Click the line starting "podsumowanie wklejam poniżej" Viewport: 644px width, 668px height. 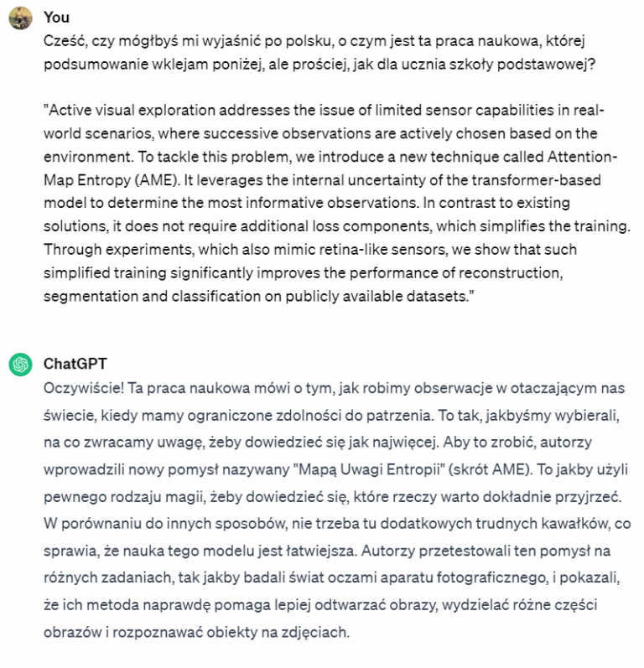tap(319, 64)
